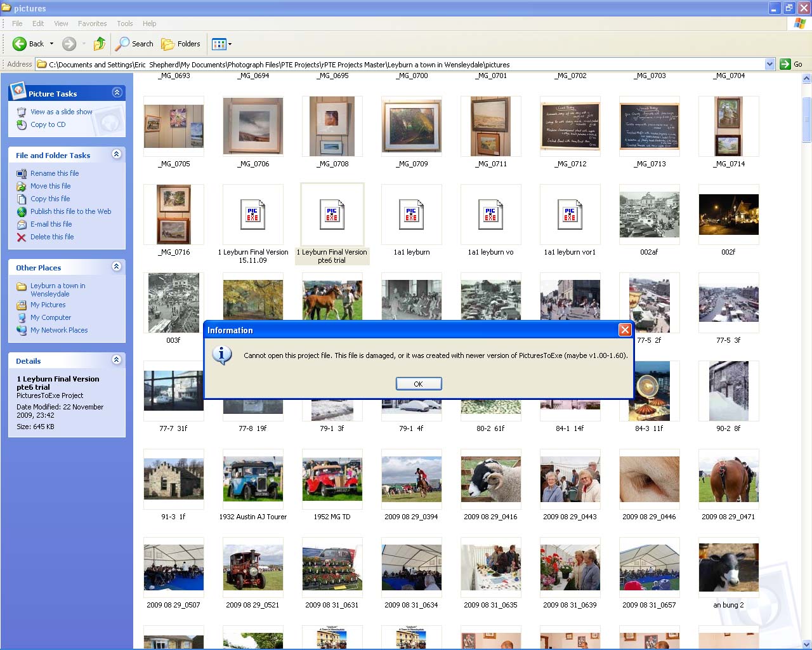Open the Edit menu
This screenshot has width=812, height=650.
[x=38, y=23]
